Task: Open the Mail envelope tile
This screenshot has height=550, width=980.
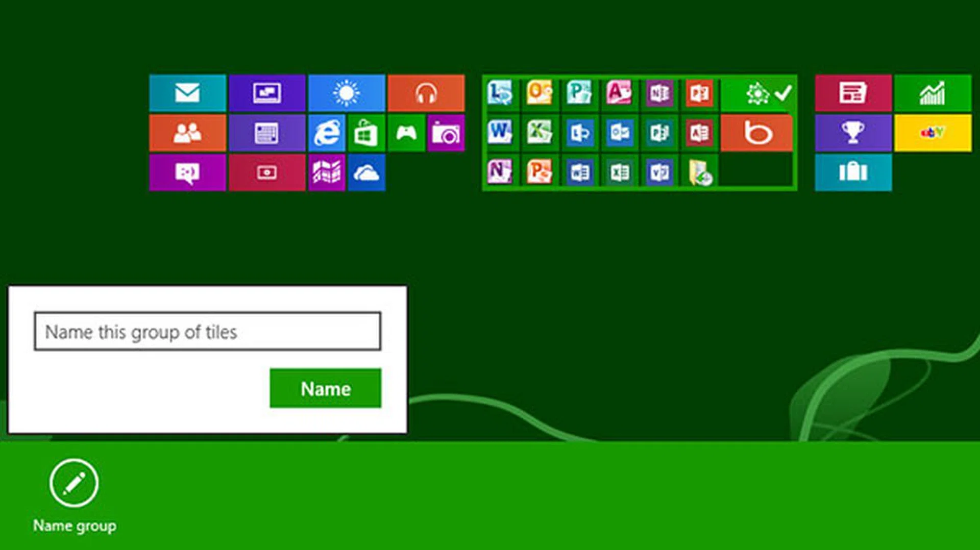Action: pyautogui.click(x=187, y=93)
